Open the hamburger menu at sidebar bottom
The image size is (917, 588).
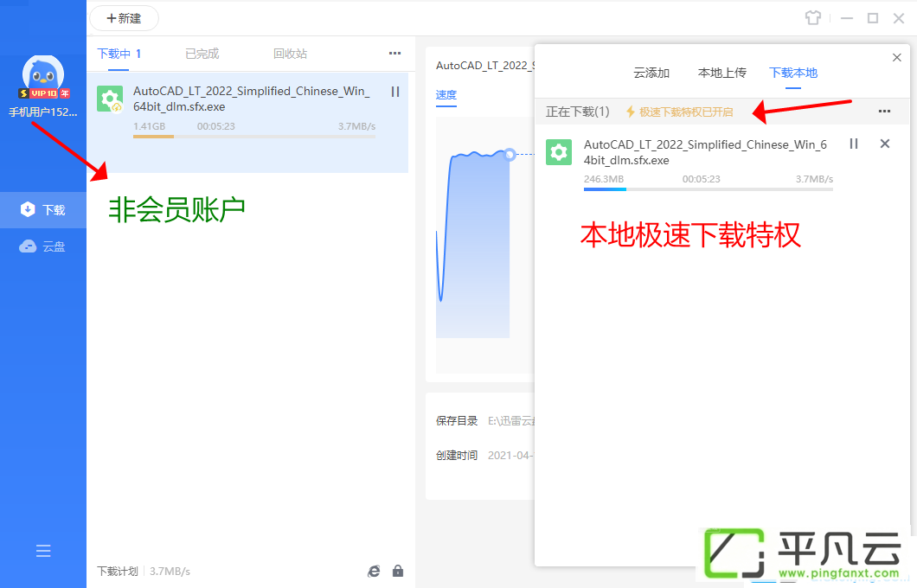point(43,551)
